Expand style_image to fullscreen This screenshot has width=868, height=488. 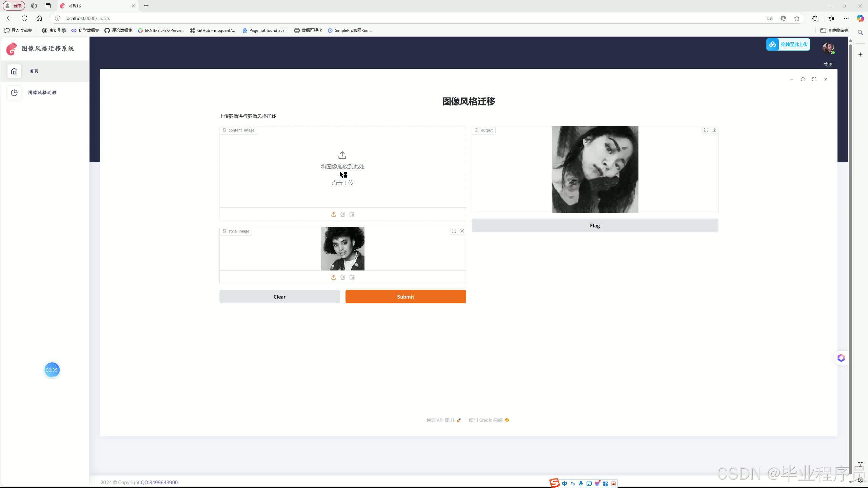[454, 231]
